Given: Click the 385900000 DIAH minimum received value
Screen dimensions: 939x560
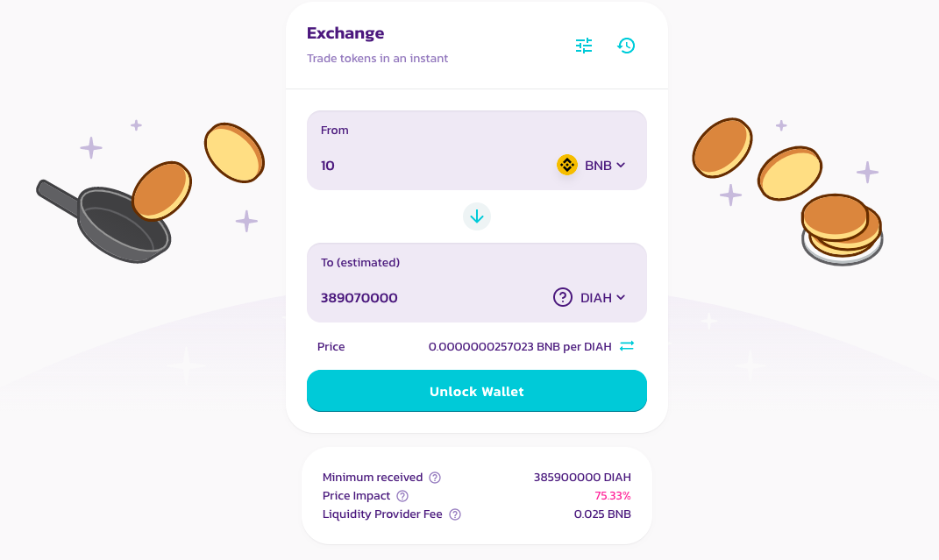Looking at the screenshot, I should (582, 478).
